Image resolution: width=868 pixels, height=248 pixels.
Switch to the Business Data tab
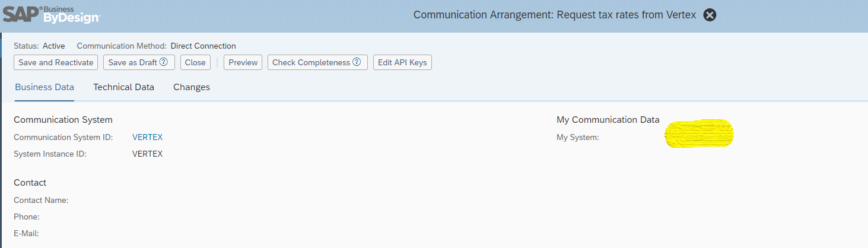(44, 87)
